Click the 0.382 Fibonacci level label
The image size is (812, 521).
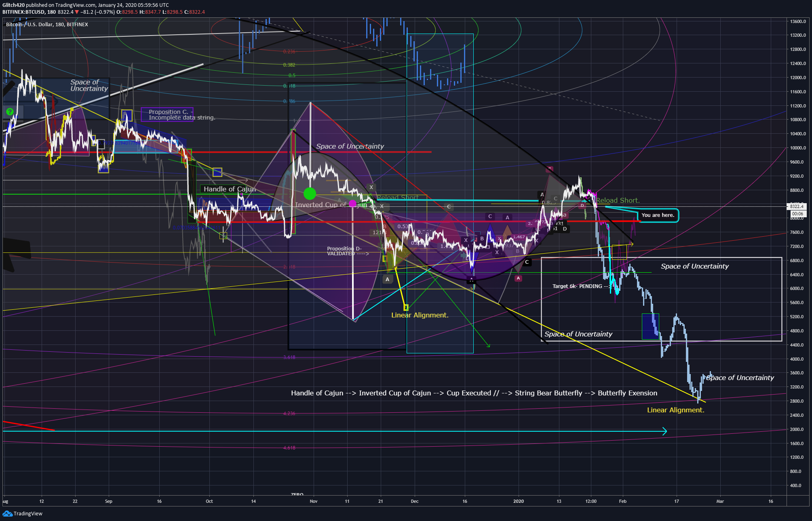coord(289,65)
